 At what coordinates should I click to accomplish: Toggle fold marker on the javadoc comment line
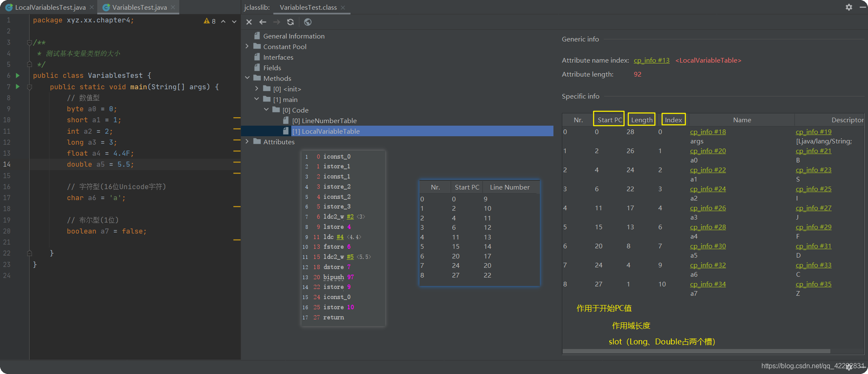point(29,42)
